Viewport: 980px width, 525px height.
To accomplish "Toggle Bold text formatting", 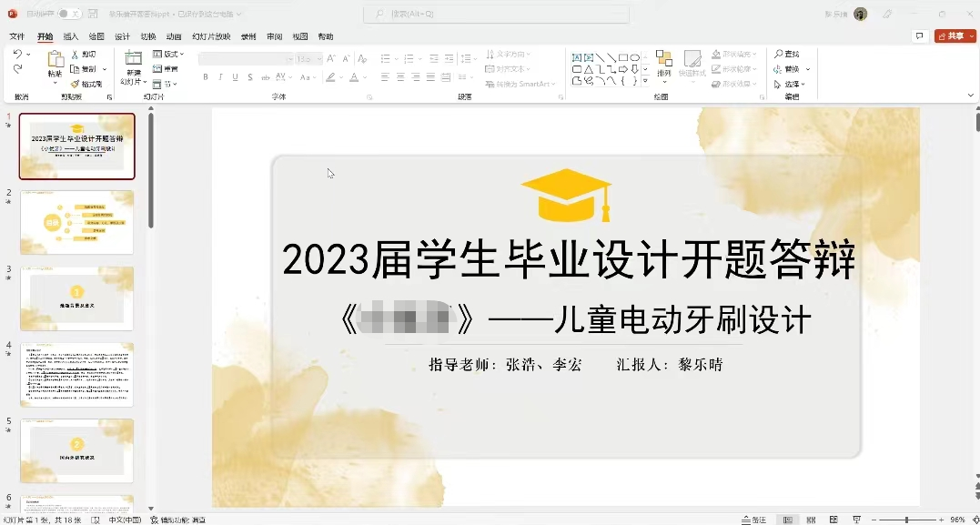I will pyautogui.click(x=206, y=77).
